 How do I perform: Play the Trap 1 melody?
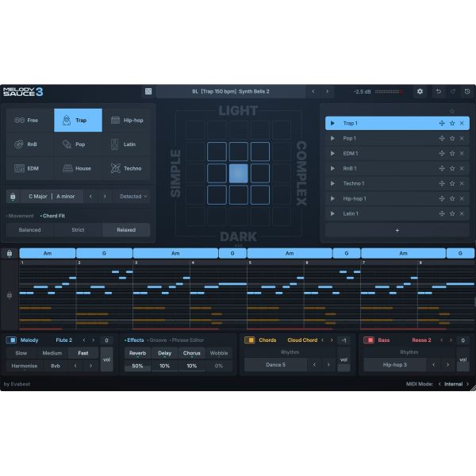tap(332, 123)
